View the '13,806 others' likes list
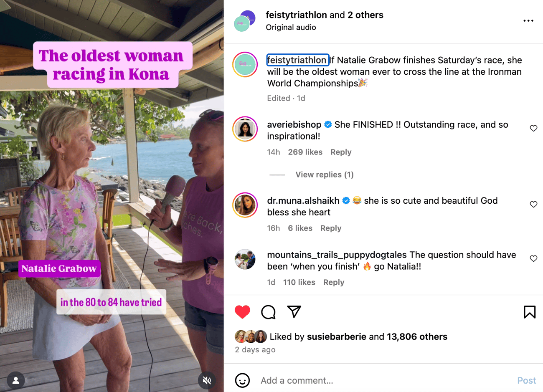The height and width of the screenshot is (392, 543). click(417, 336)
